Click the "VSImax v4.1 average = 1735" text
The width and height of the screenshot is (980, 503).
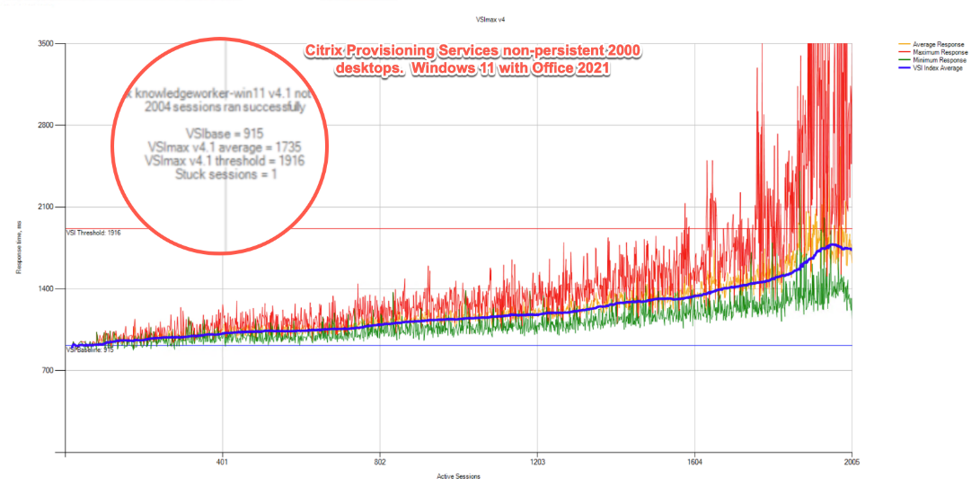[225, 147]
